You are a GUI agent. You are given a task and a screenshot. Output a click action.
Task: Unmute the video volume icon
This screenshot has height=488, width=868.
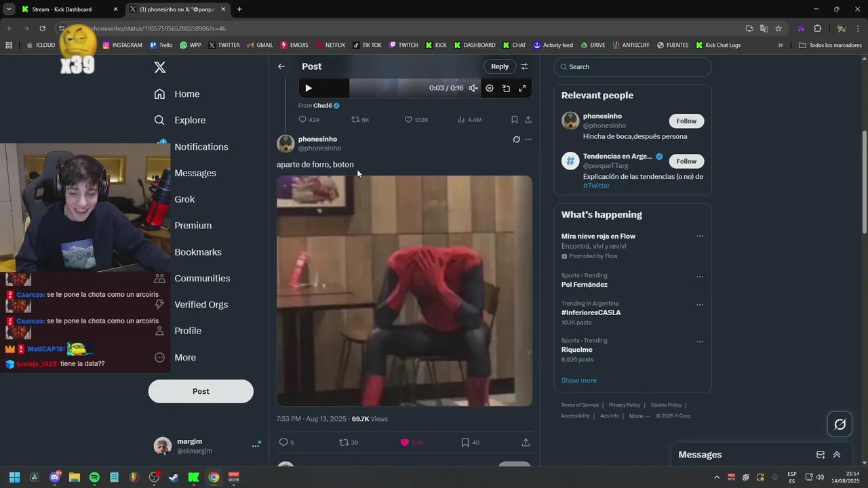click(473, 88)
